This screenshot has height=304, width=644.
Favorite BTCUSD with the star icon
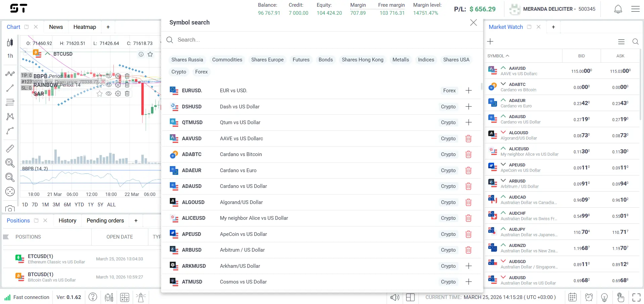pos(150,54)
